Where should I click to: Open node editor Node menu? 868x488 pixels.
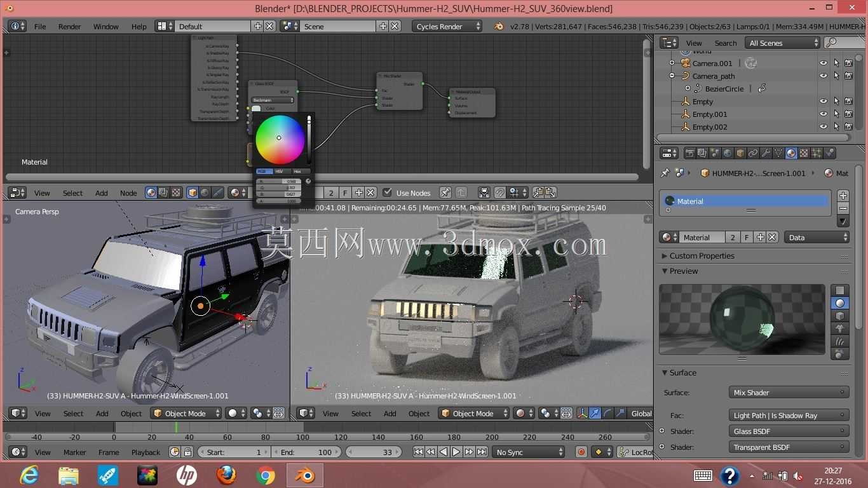click(128, 193)
